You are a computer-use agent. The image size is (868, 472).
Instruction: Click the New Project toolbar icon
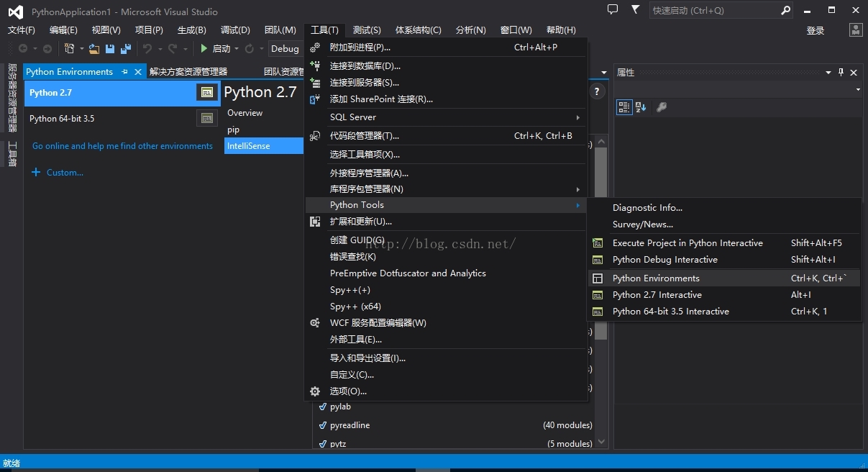70,48
